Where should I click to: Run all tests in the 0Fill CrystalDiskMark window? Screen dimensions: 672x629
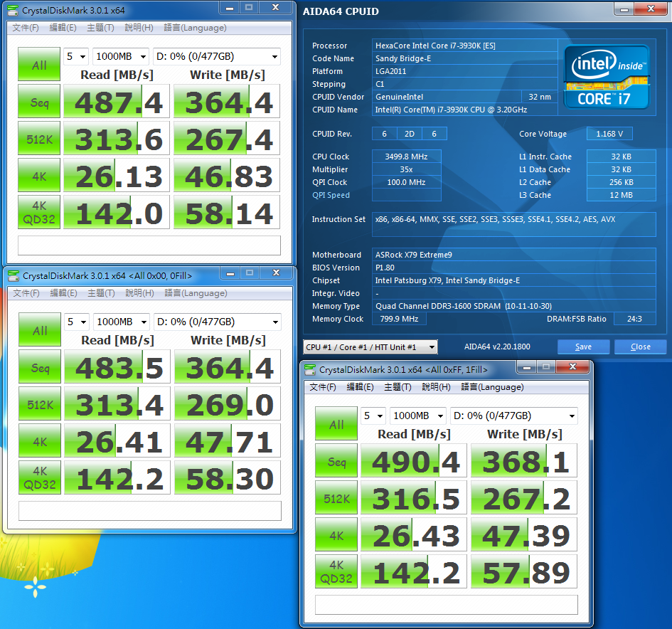tap(40, 329)
